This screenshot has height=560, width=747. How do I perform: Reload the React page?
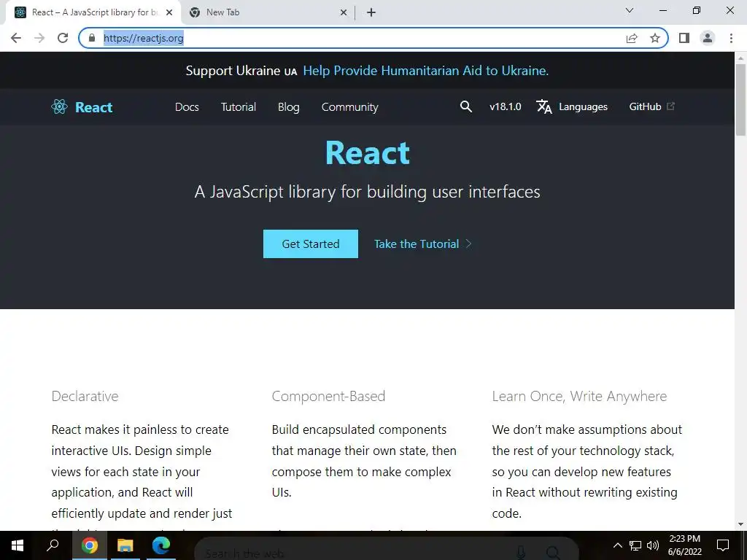coord(63,38)
